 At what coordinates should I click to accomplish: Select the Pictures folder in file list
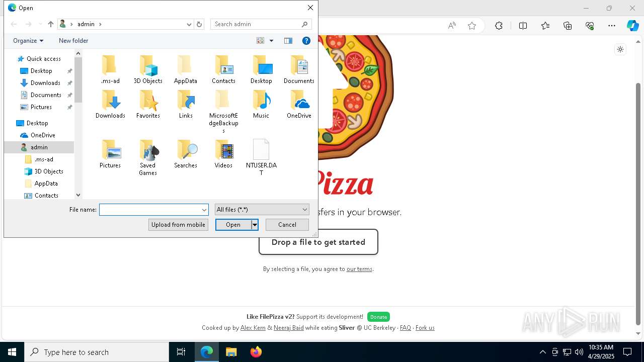click(x=110, y=154)
